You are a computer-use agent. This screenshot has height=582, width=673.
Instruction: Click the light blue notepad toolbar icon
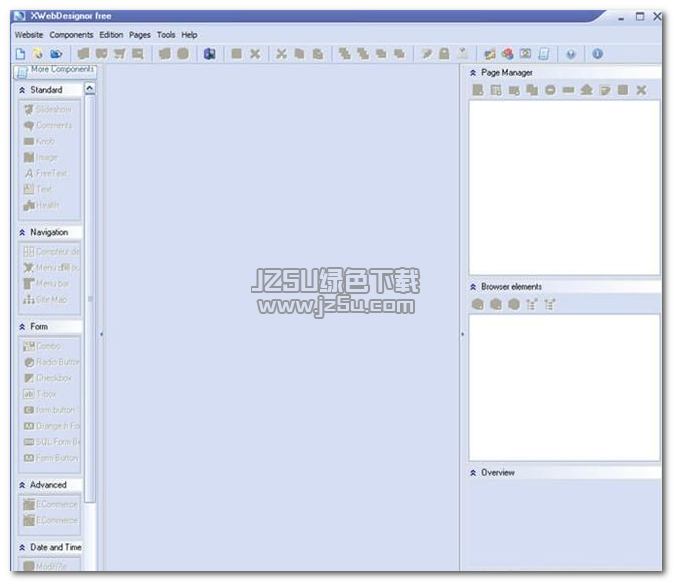click(x=544, y=54)
